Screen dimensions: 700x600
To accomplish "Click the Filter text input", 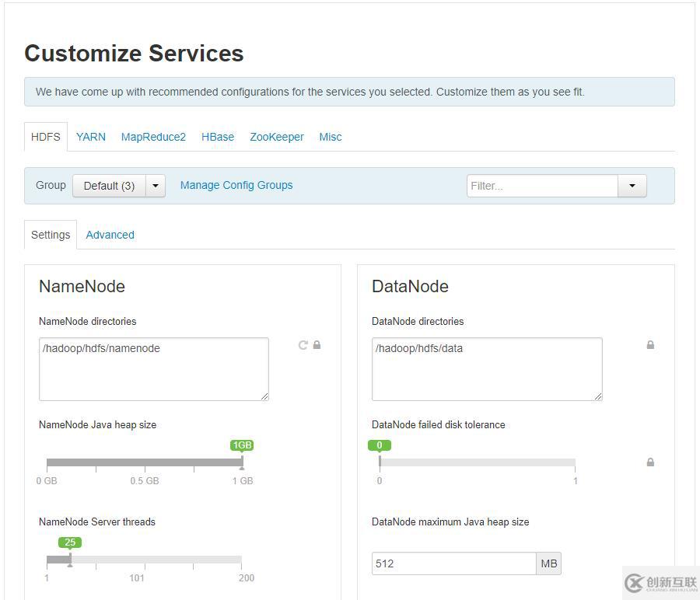I will [542, 186].
